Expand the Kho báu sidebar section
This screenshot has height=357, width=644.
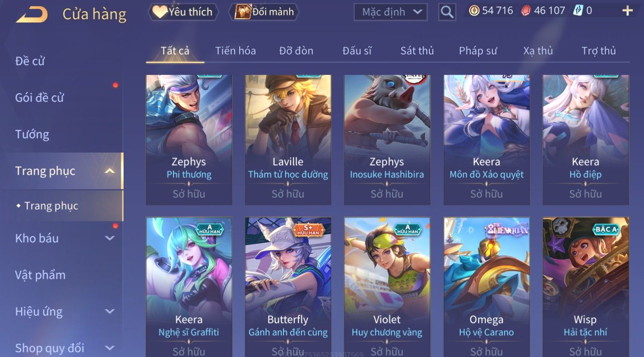(110, 238)
